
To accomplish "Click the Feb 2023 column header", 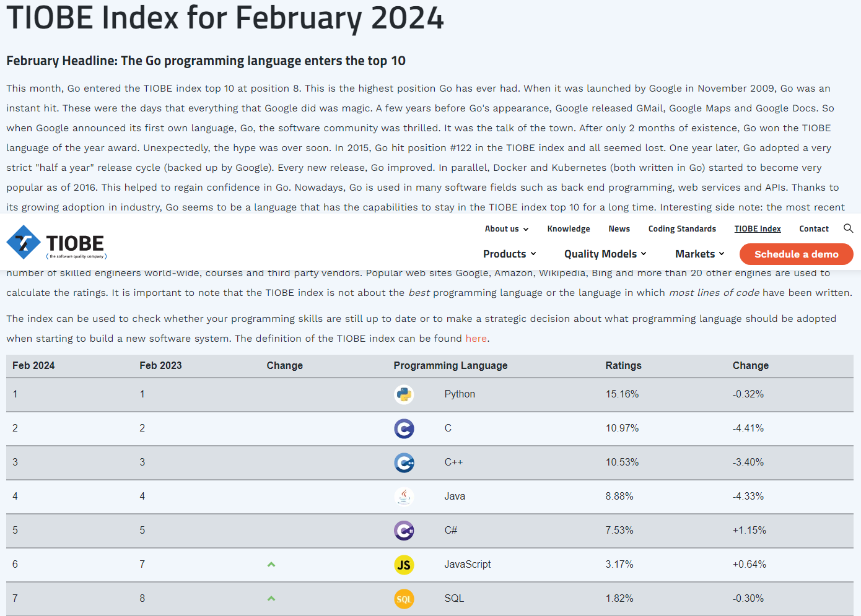I will (160, 366).
